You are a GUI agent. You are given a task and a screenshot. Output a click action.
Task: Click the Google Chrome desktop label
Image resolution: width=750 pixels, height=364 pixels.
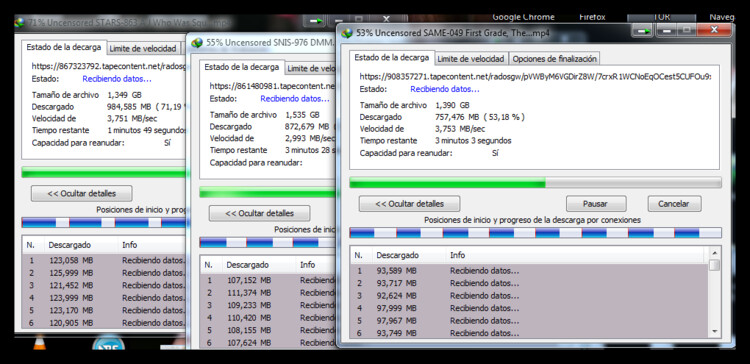523,17
